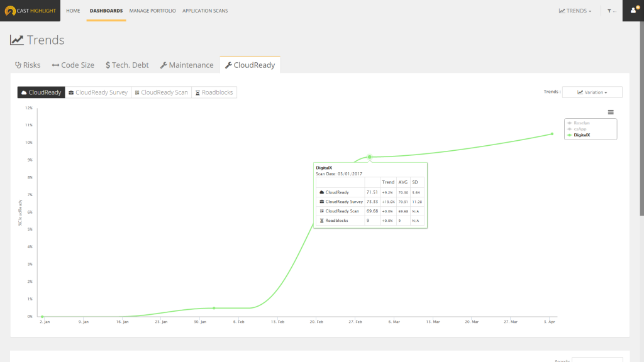The height and width of the screenshot is (362, 644).
Task: Hide the DigitalX series in legend
Action: 582,134
